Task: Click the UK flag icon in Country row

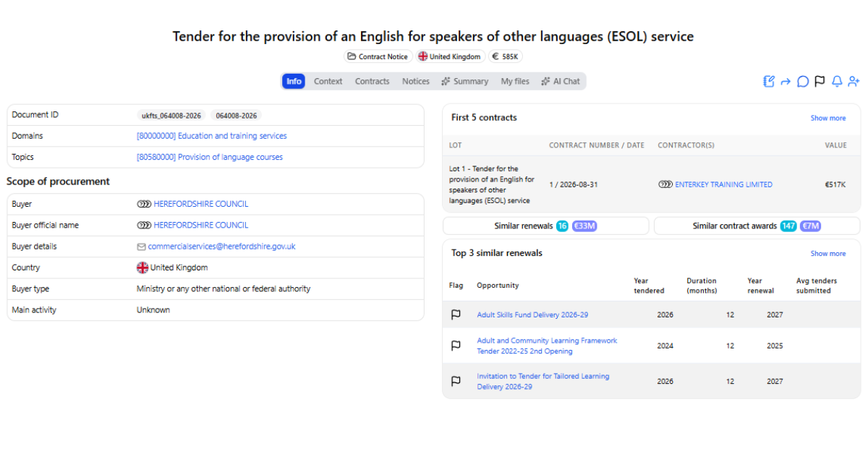Action: [142, 267]
